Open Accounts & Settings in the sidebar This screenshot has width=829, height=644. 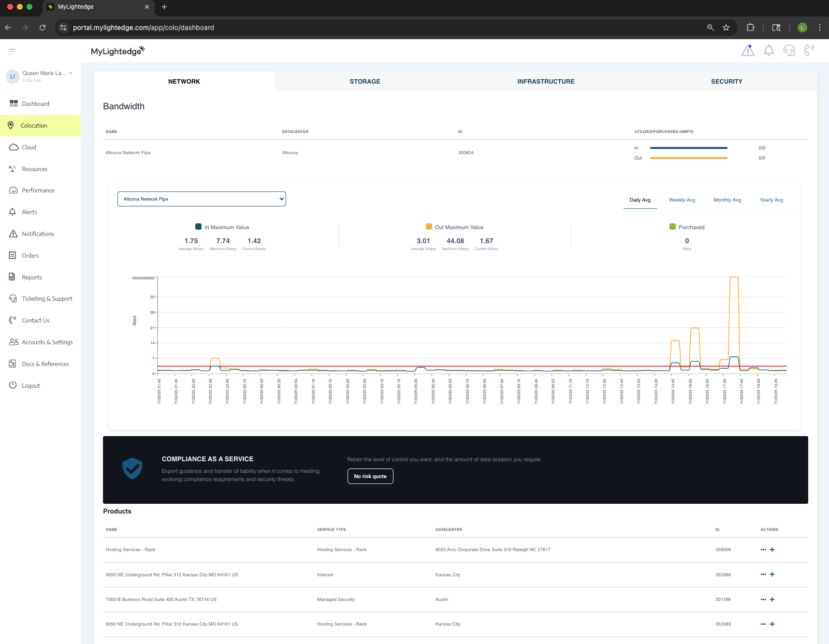tap(47, 342)
